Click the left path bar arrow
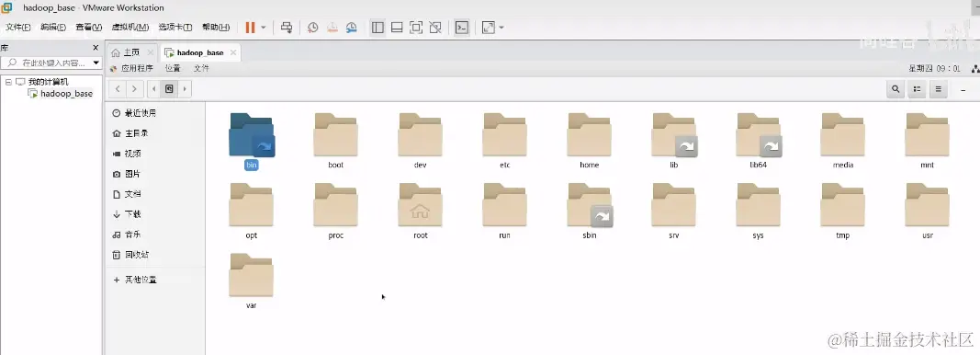This screenshot has width=980, height=355. tap(154, 89)
